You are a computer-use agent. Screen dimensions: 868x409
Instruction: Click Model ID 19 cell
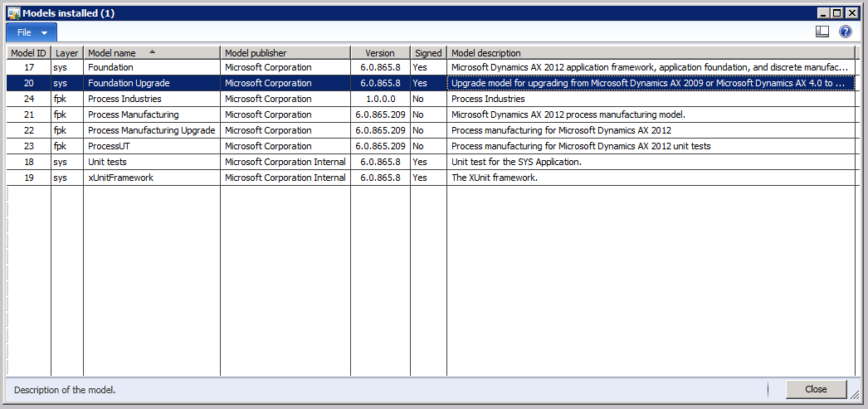[x=29, y=178]
